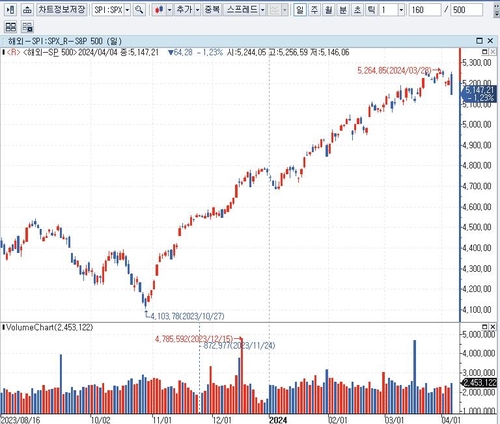Select the candlestick chart type icon
The width and height of the screenshot is (500, 424).
[159, 10]
